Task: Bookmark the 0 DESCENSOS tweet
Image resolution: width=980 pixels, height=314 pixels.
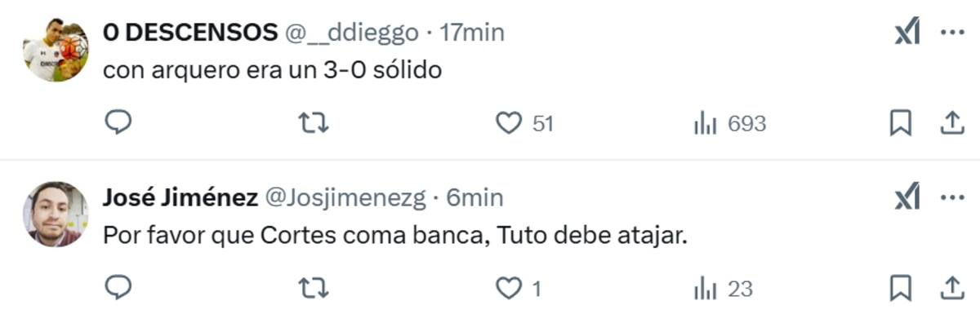Action: 900,123
